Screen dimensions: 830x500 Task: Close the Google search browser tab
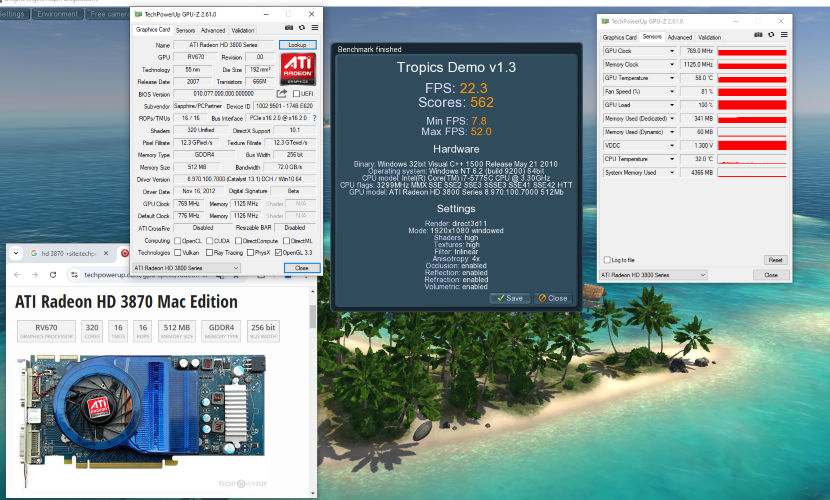pos(108,253)
